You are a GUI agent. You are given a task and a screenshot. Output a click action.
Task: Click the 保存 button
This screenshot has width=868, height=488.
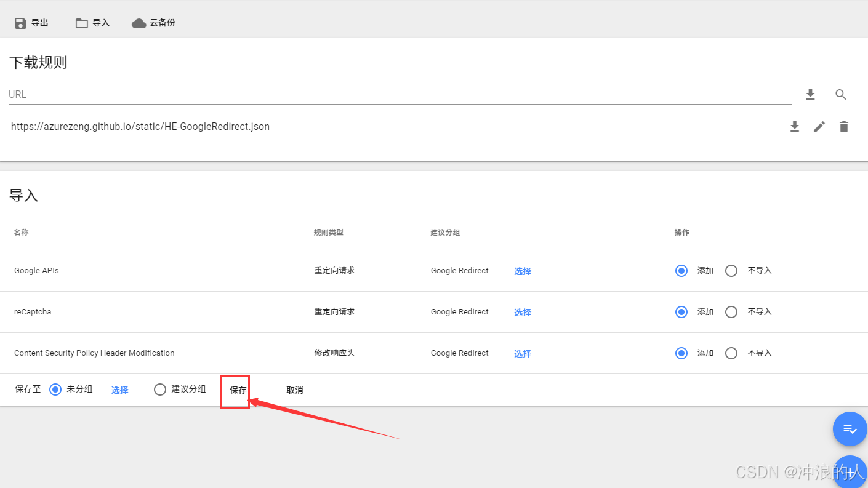pyautogui.click(x=238, y=390)
